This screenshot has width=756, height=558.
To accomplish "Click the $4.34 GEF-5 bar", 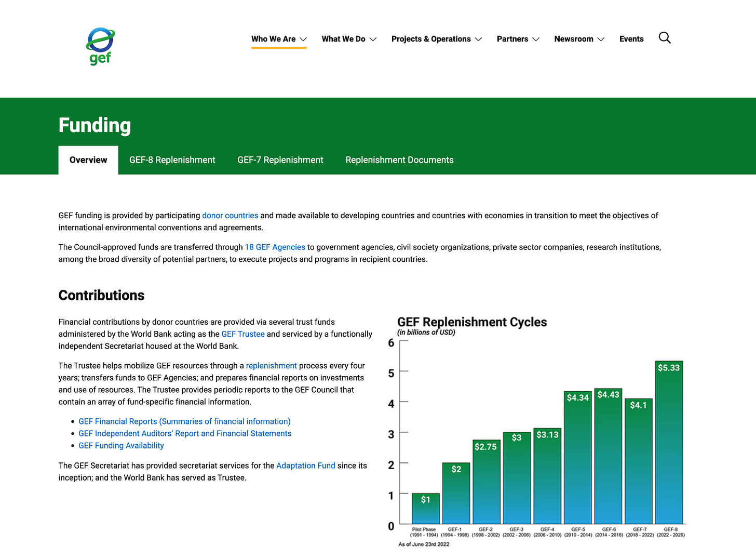I will coord(578,457).
